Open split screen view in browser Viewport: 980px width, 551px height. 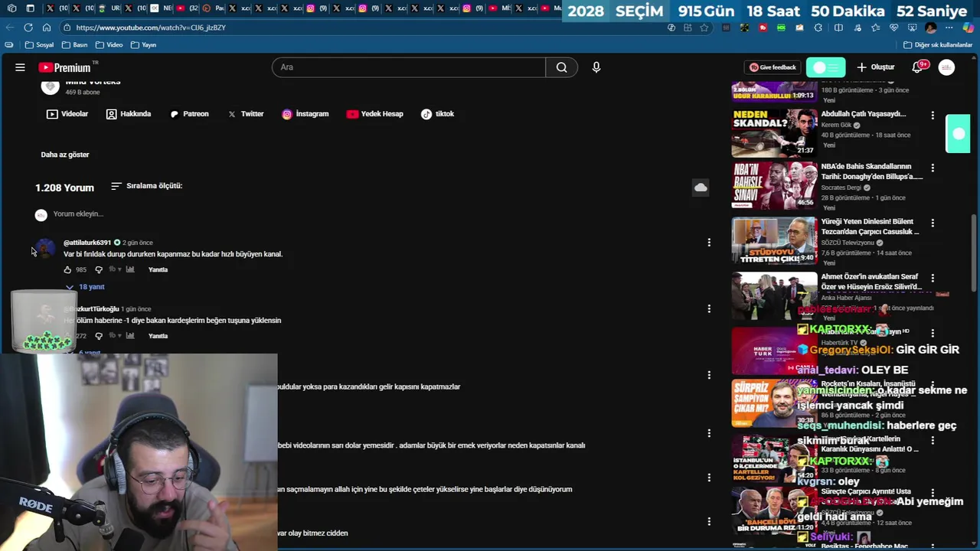tap(838, 28)
